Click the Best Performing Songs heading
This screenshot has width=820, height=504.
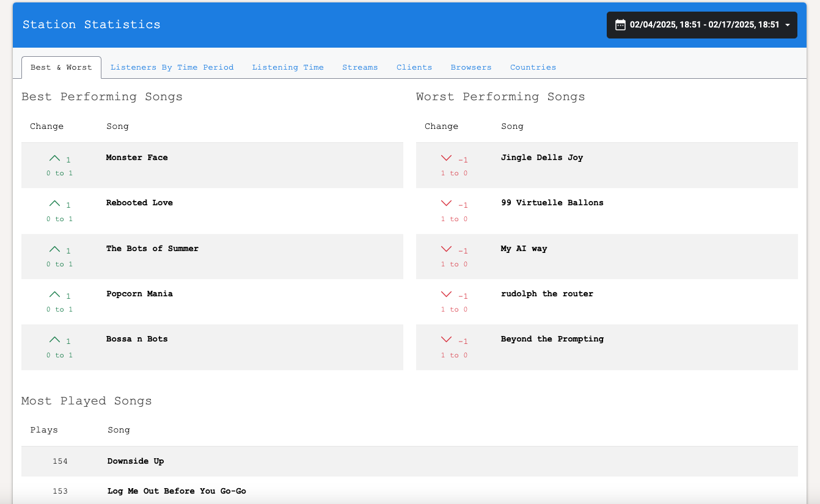tap(102, 97)
